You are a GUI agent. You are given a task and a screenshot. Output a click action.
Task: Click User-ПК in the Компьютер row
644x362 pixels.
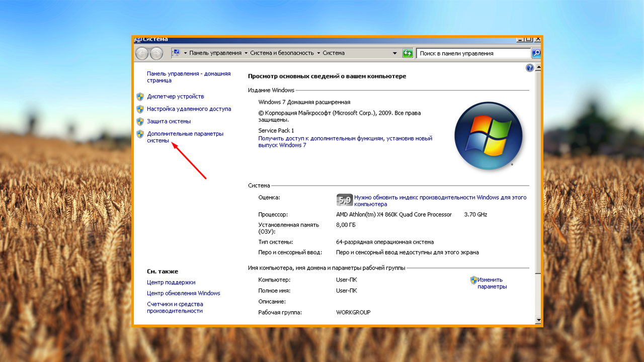coord(347,280)
